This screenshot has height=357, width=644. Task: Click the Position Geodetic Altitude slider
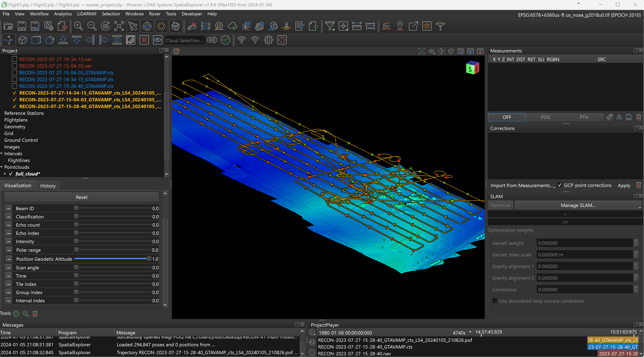(112, 259)
